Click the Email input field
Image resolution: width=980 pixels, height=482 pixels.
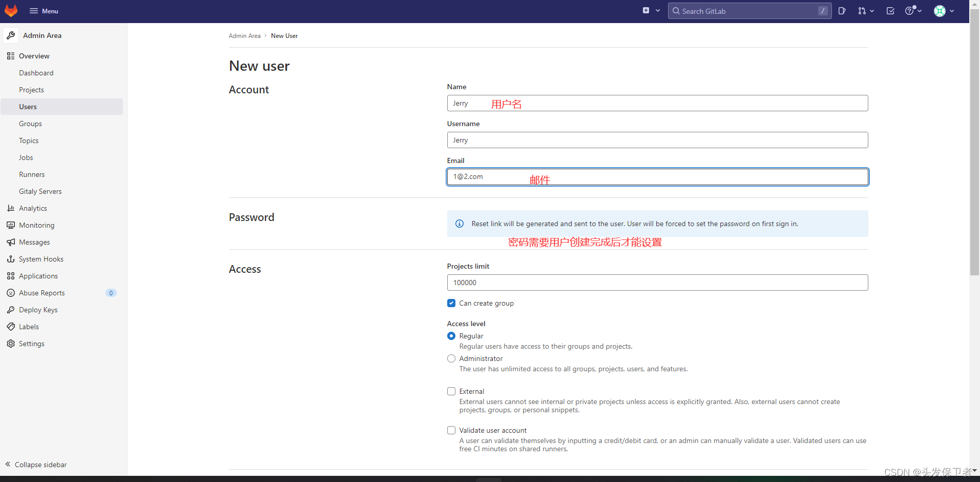point(657,177)
